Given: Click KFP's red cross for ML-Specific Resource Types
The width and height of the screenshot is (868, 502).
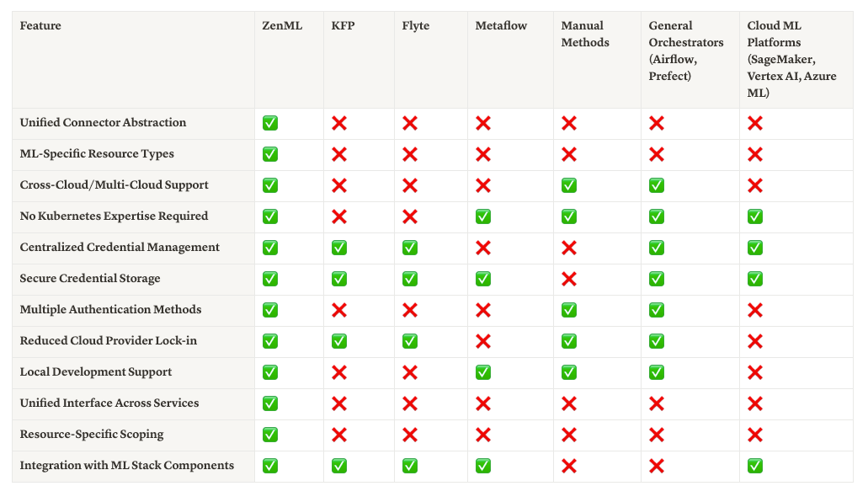Looking at the screenshot, I should click(339, 154).
